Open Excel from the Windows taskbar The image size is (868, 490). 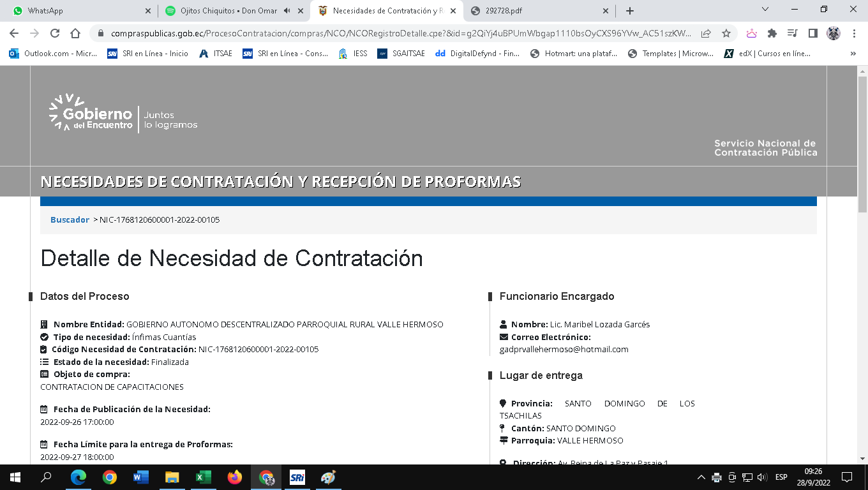(204, 477)
